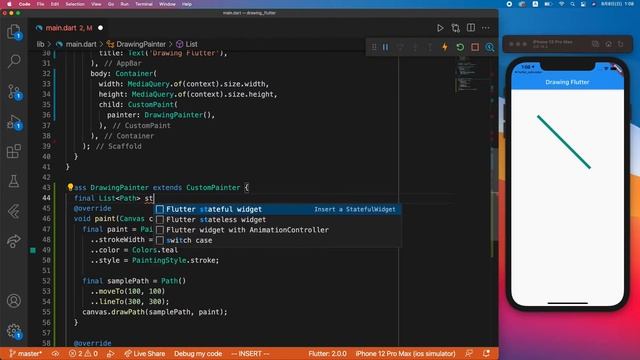Viewport: 640px width, 360px height.
Task: Grab the debug toolbar drag handle
Action: pyautogui.click(x=373, y=47)
